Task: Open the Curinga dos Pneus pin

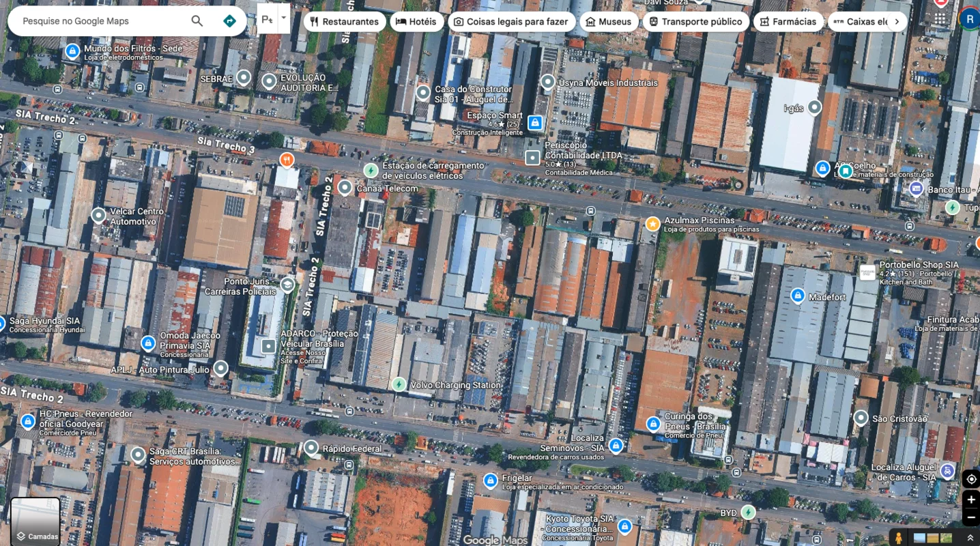Action: tap(653, 423)
